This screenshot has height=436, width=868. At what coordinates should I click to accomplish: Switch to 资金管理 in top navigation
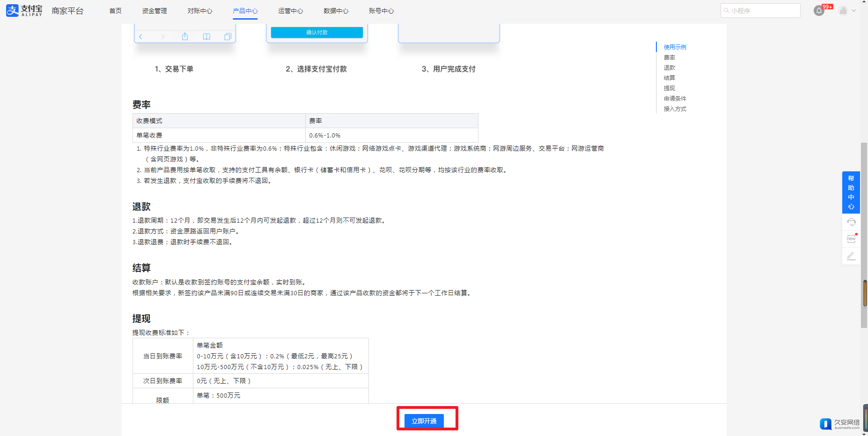click(x=154, y=11)
